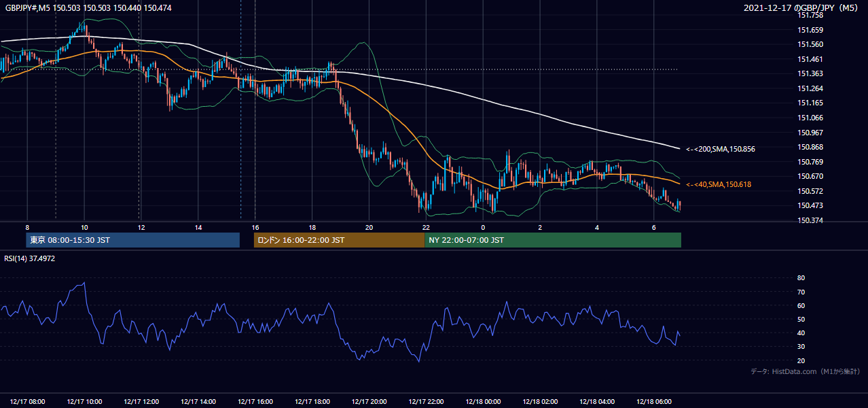The height and width of the screenshot is (408, 868).
Task: Click the hour 14 tick under the price chart
Action: [198, 227]
